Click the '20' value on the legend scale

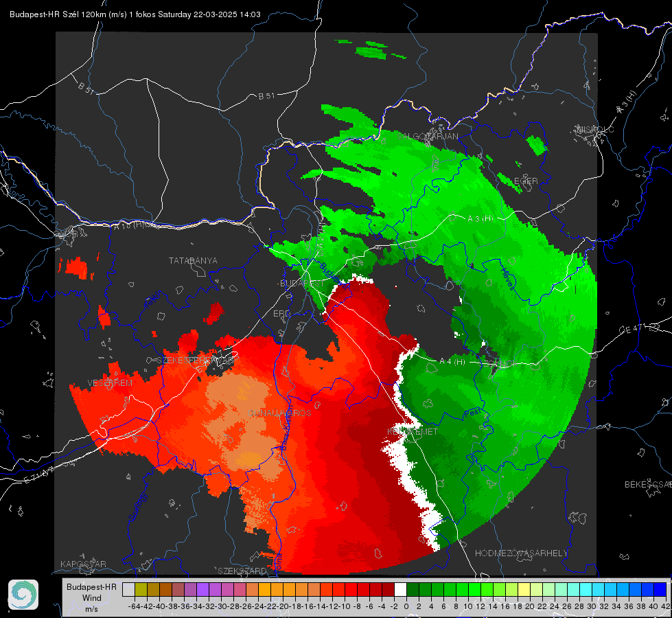[x=530, y=606]
